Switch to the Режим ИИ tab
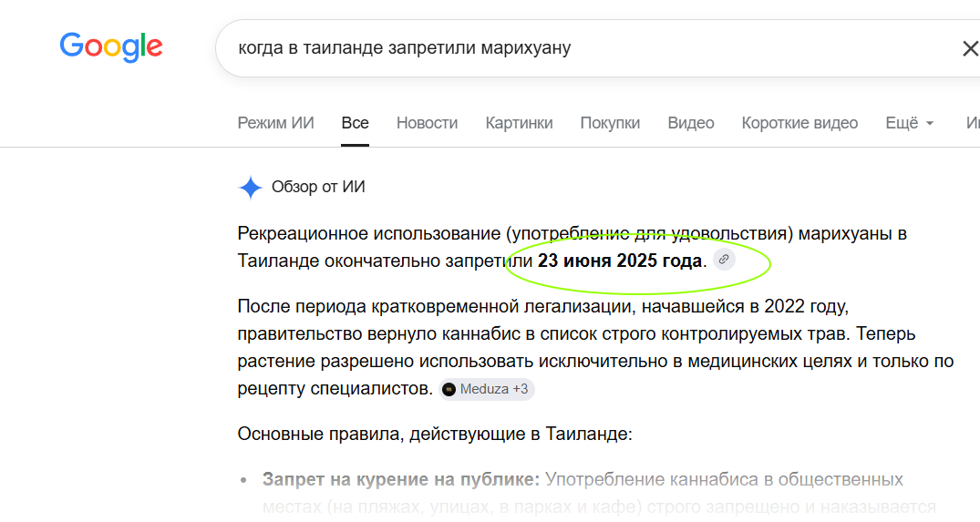980x522 pixels. pos(275,123)
